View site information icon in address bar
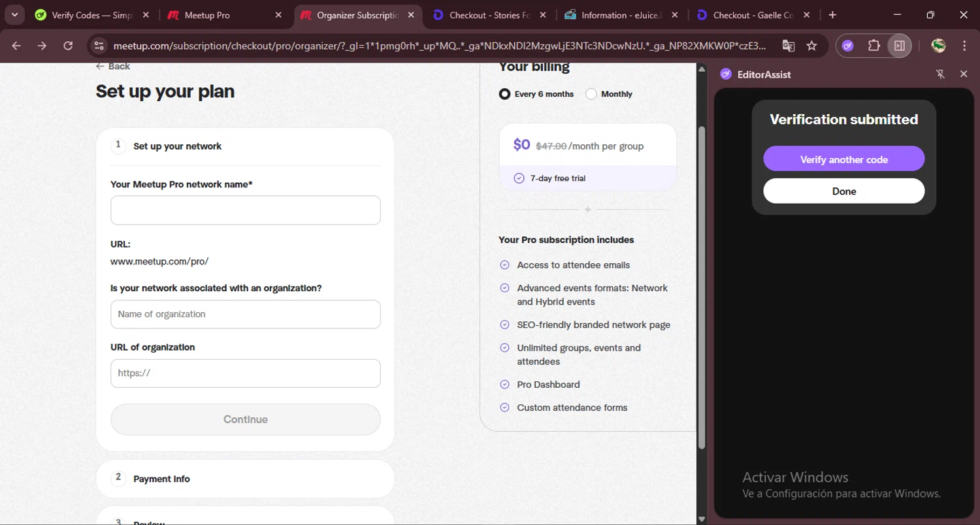 [99, 46]
